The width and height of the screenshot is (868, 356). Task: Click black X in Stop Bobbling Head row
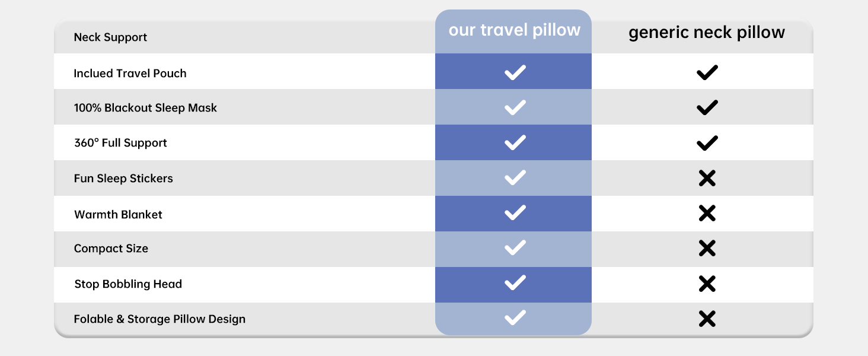tap(707, 284)
